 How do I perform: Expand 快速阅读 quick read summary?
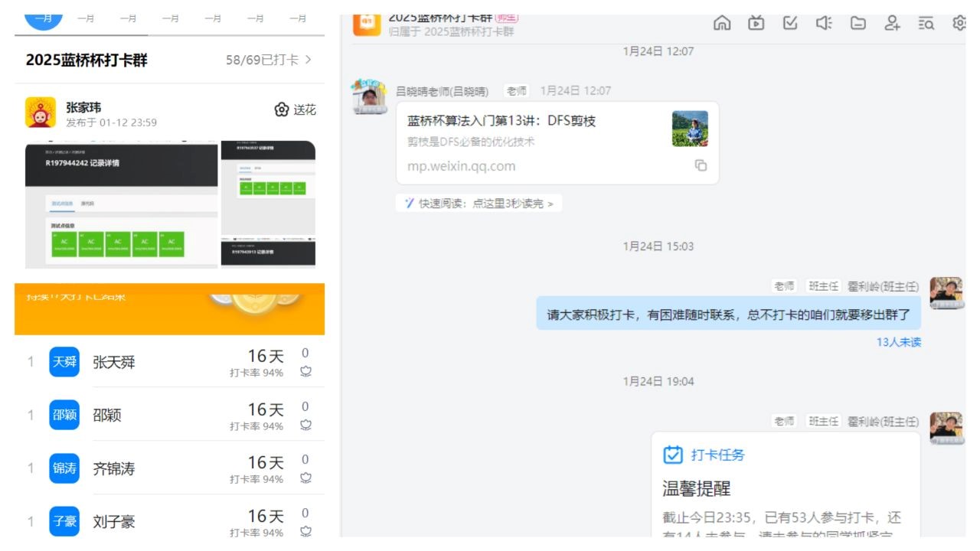(479, 204)
